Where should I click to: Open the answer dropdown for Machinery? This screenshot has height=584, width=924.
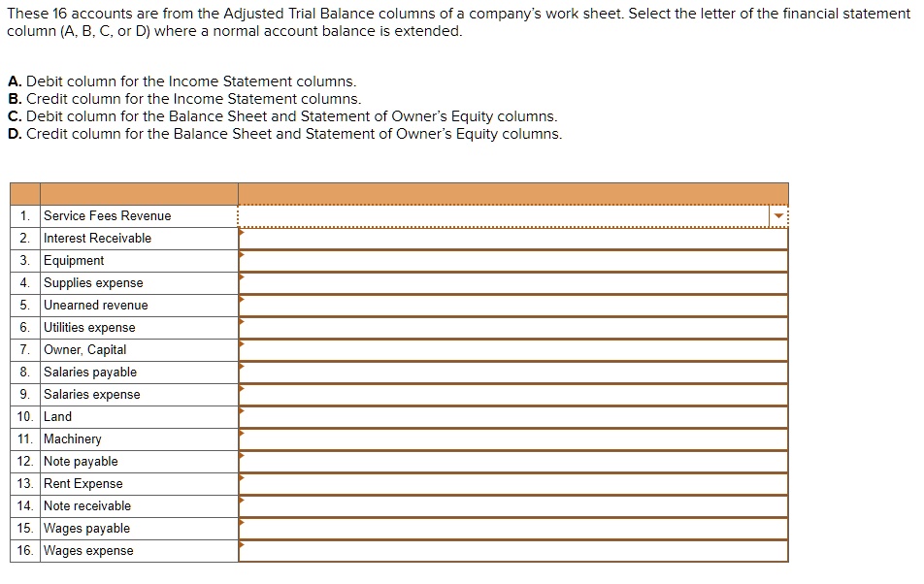click(x=512, y=438)
